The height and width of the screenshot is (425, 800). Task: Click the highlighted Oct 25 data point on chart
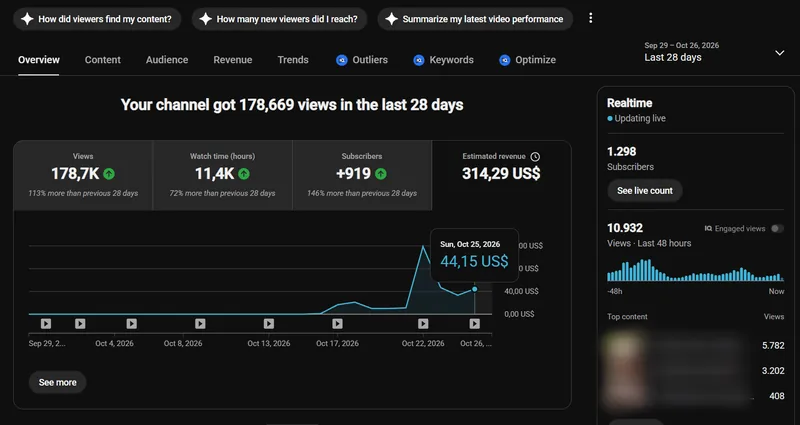474,289
